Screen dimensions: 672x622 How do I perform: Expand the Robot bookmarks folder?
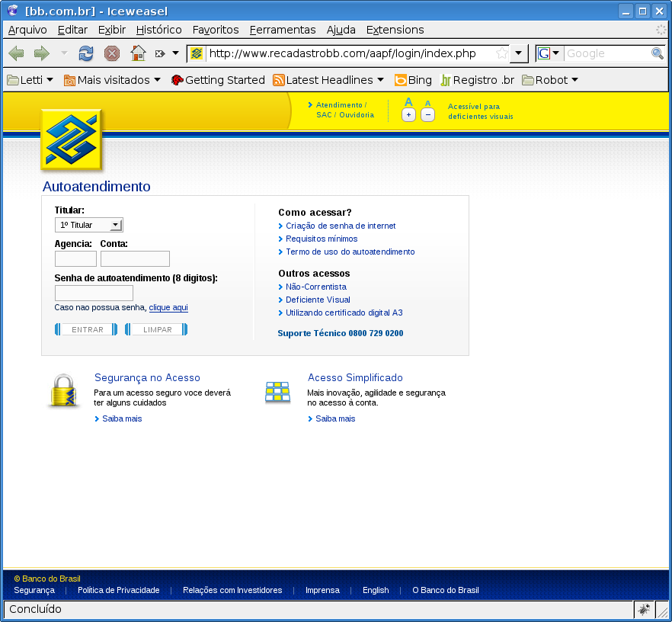click(x=550, y=80)
